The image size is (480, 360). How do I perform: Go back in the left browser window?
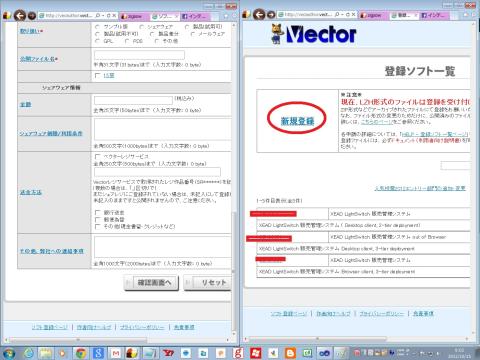[x=20, y=15]
